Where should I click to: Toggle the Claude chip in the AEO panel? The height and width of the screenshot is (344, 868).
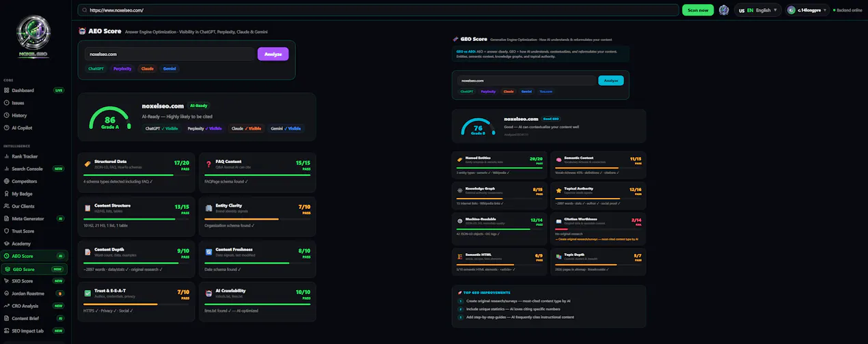pyautogui.click(x=147, y=68)
